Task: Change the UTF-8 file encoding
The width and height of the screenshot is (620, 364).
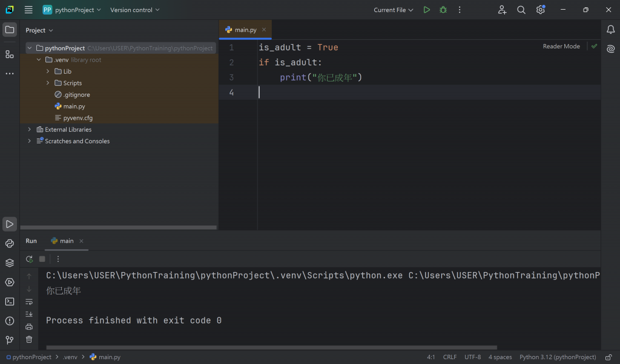Action: (x=472, y=357)
